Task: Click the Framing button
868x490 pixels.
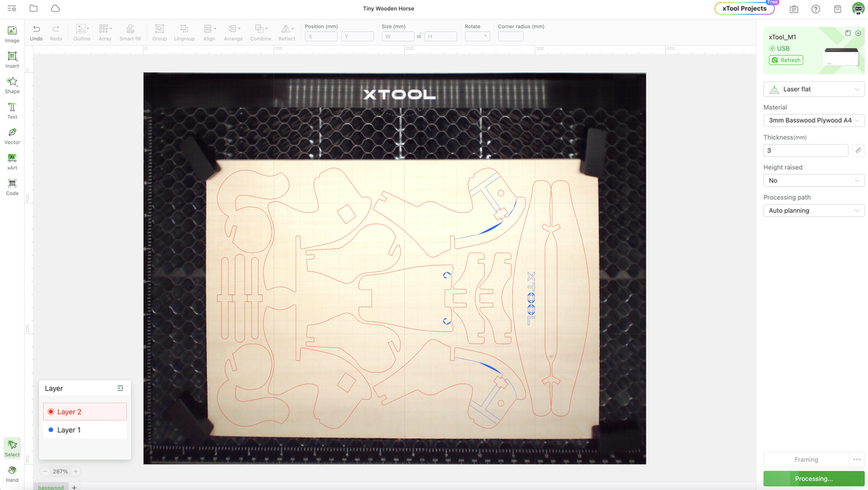Action: (x=805, y=459)
